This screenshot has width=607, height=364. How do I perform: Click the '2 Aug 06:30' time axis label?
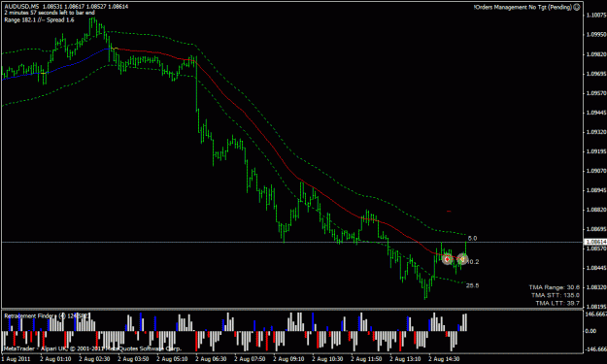[x=211, y=359]
